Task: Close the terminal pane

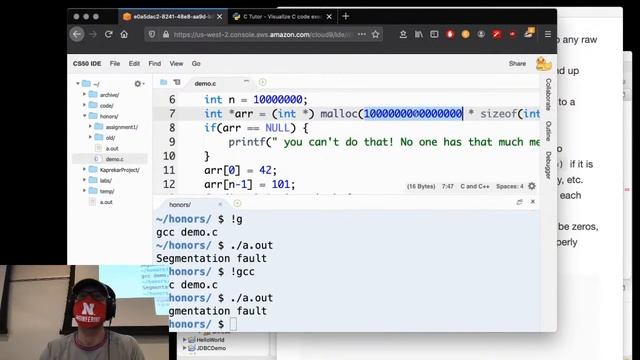Action: point(533,202)
